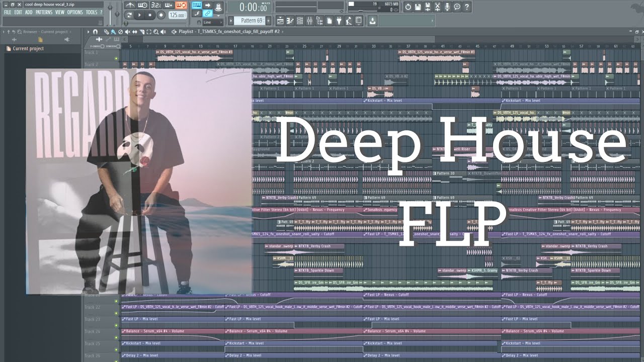Click the arrow left of Pattern 69
Viewport: 644px width, 362px height.
(x=231, y=21)
